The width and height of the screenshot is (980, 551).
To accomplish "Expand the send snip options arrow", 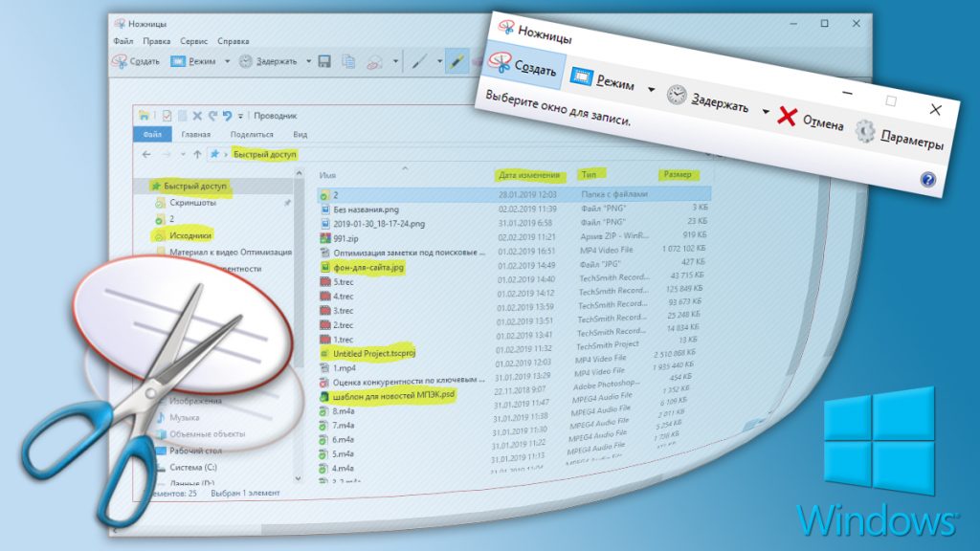I will [x=395, y=61].
